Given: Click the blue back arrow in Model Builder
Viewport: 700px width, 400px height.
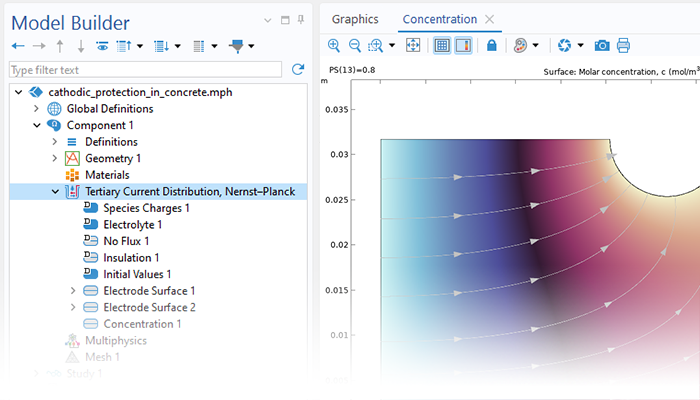Looking at the screenshot, I should coord(18,46).
